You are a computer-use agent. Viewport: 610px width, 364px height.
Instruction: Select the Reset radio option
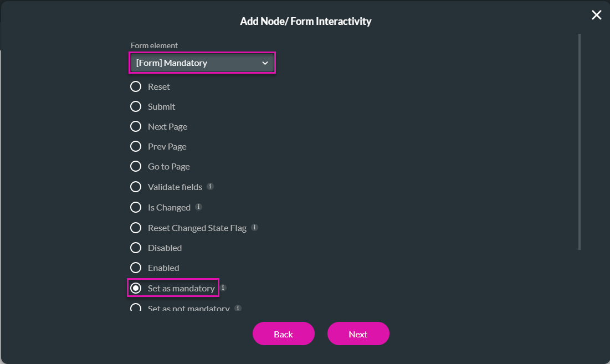pos(135,86)
